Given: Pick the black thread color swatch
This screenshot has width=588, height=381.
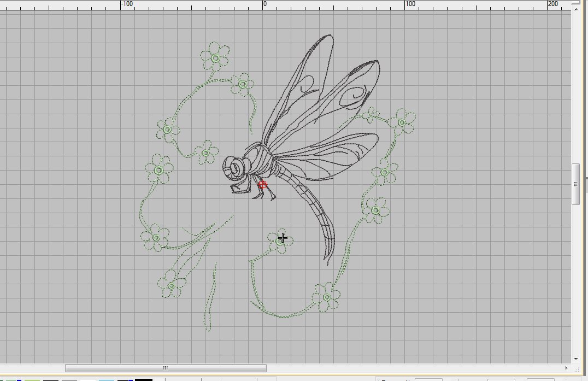Looking at the screenshot, I should pos(144,379).
